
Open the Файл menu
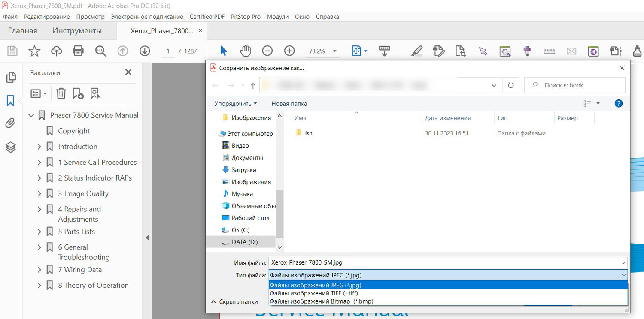[10, 17]
